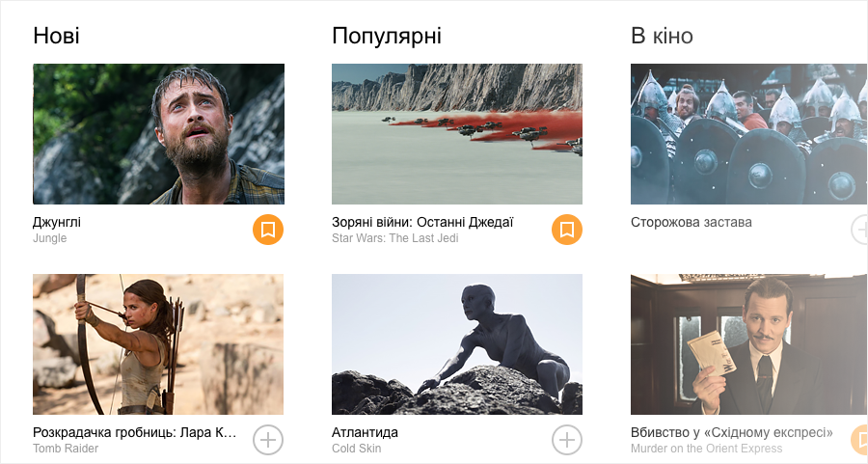868x464 pixels.
Task: Click the Джунглі title link
Action: (x=57, y=223)
